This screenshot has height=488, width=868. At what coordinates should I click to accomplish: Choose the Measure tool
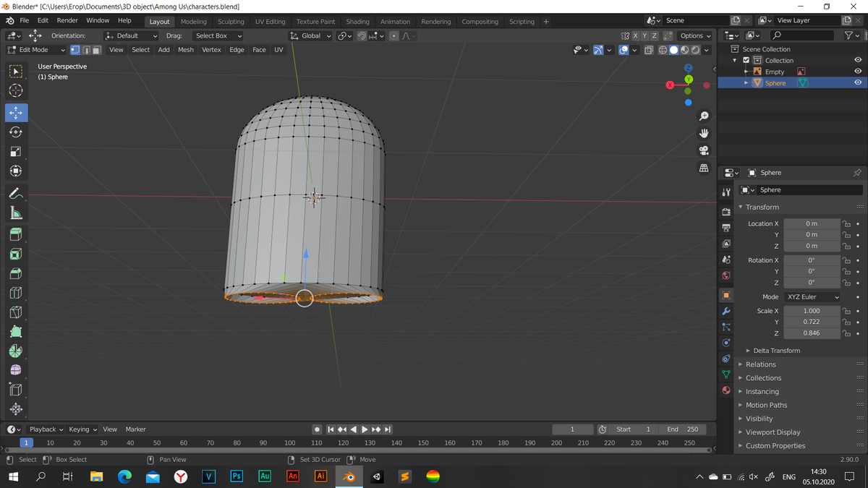[x=16, y=213]
